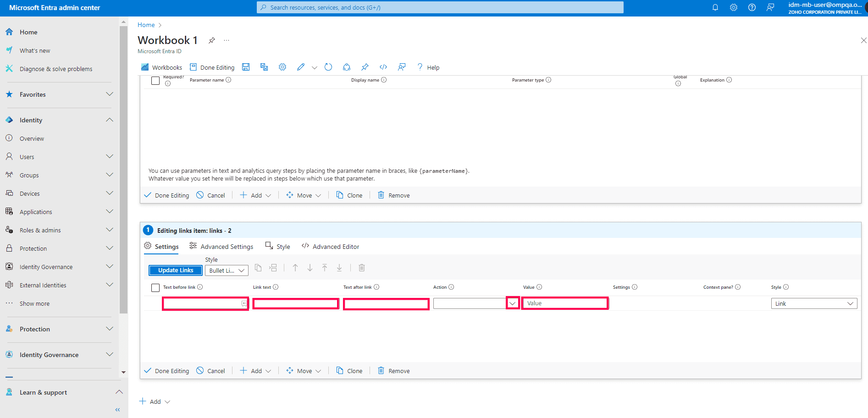Delete the link row using the trash icon

361,268
